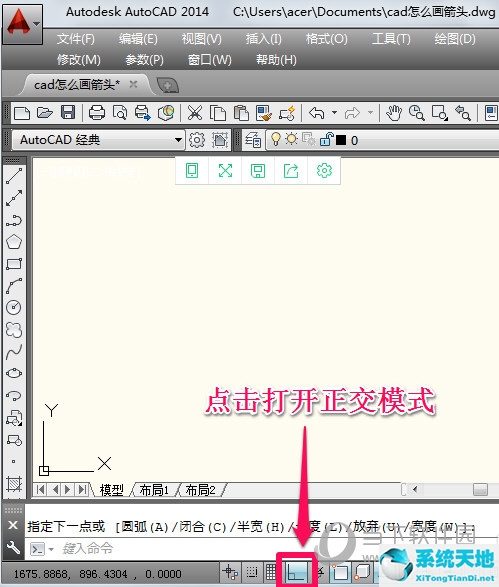Click the Redo arrow icon
Image resolution: width=499 pixels, height=587 pixels.
click(x=352, y=113)
